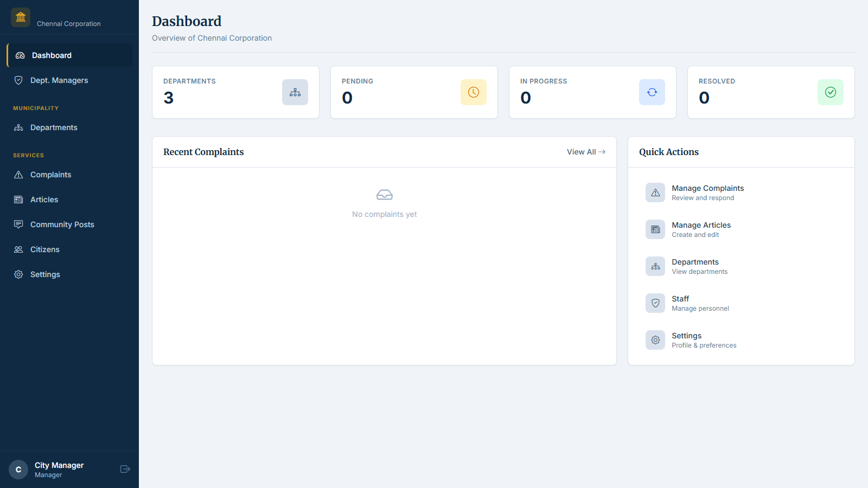The height and width of the screenshot is (488, 868).
Task: Click the Chennai Corporation bank icon
Action: [20, 17]
